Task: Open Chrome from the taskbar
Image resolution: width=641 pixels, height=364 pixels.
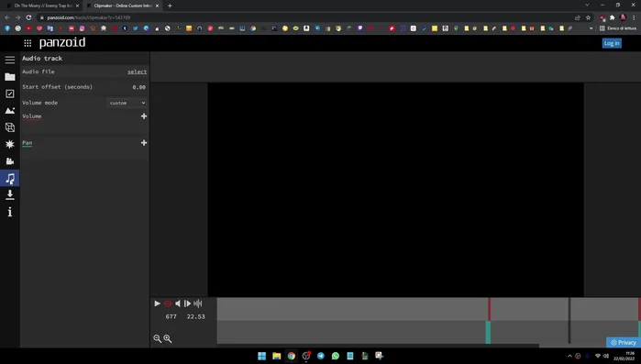Action: (x=291, y=356)
